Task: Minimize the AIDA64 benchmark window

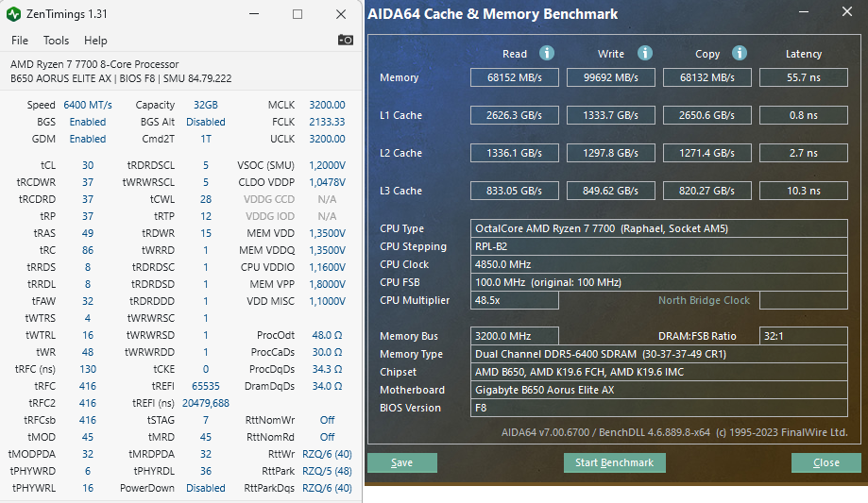Action: click(x=805, y=11)
